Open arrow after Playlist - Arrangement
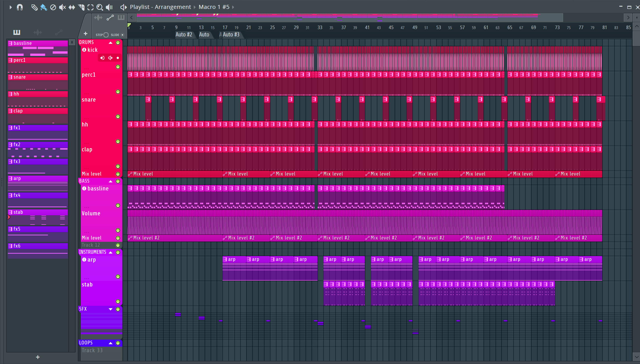Screen dimensions: 640x364 click(194, 7)
